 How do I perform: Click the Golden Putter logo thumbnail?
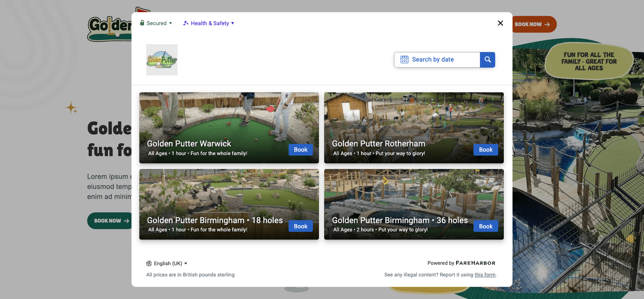162,60
